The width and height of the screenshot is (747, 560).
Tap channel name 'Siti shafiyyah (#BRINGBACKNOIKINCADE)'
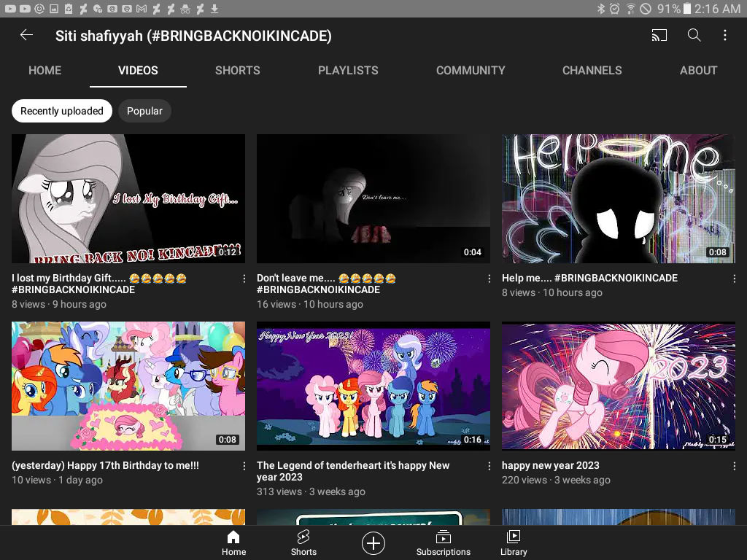click(x=193, y=36)
